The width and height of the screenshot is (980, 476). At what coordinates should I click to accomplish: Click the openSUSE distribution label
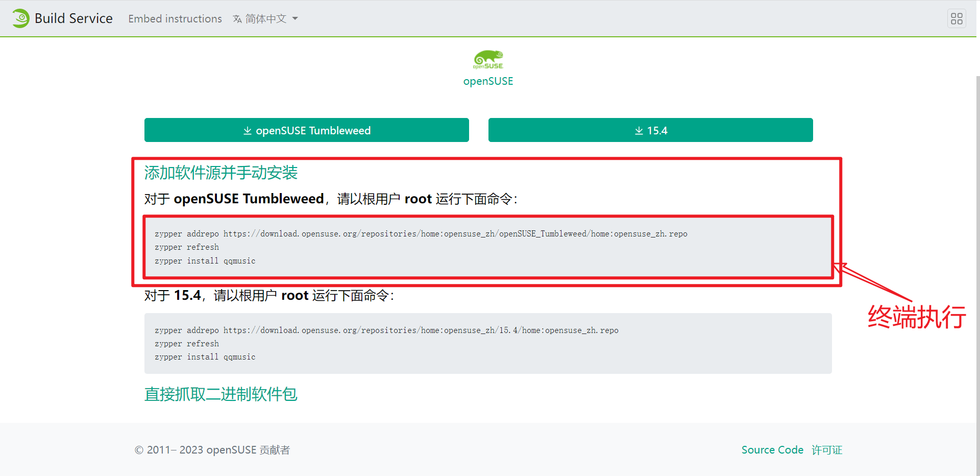(x=488, y=81)
